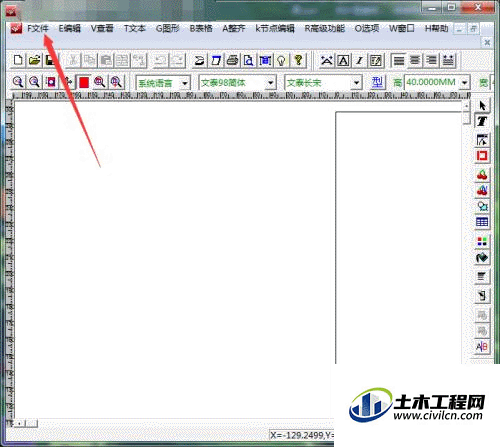Viewport: 500px width, 447px height.
Task: Click the yellow question mark help icon
Action: [x=298, y=61]
